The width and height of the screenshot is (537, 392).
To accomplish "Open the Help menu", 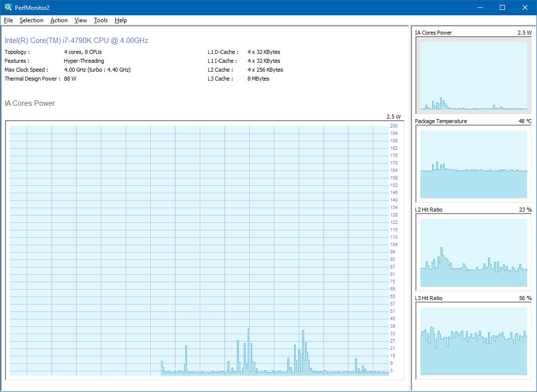I will pyautogui.click(x=121, y=20).
